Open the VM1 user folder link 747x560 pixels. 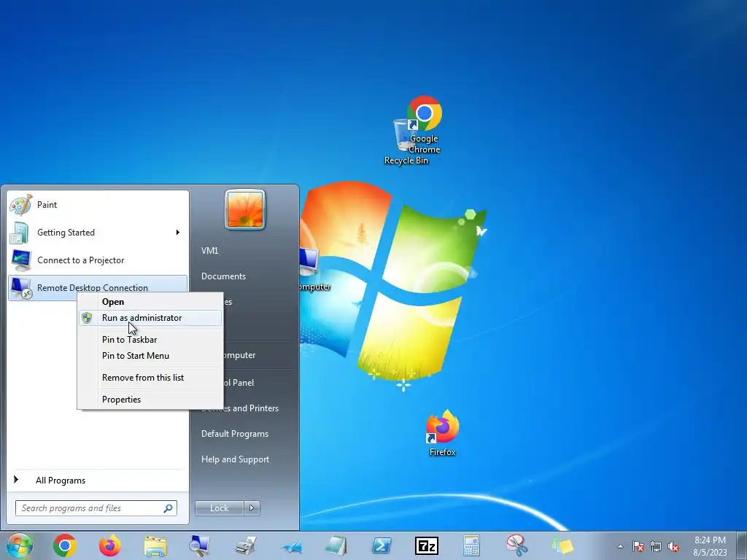click(x=209, y=251)
